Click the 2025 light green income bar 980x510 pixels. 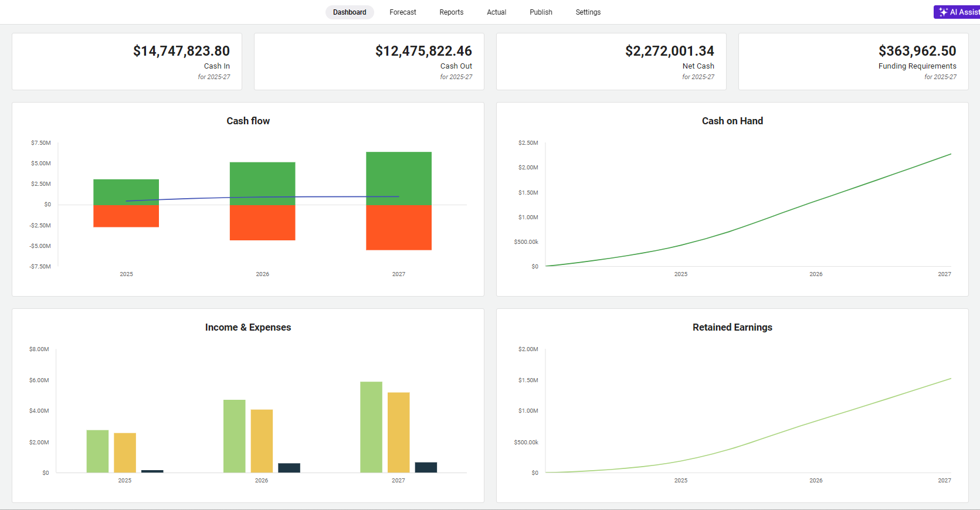[97, 451]
